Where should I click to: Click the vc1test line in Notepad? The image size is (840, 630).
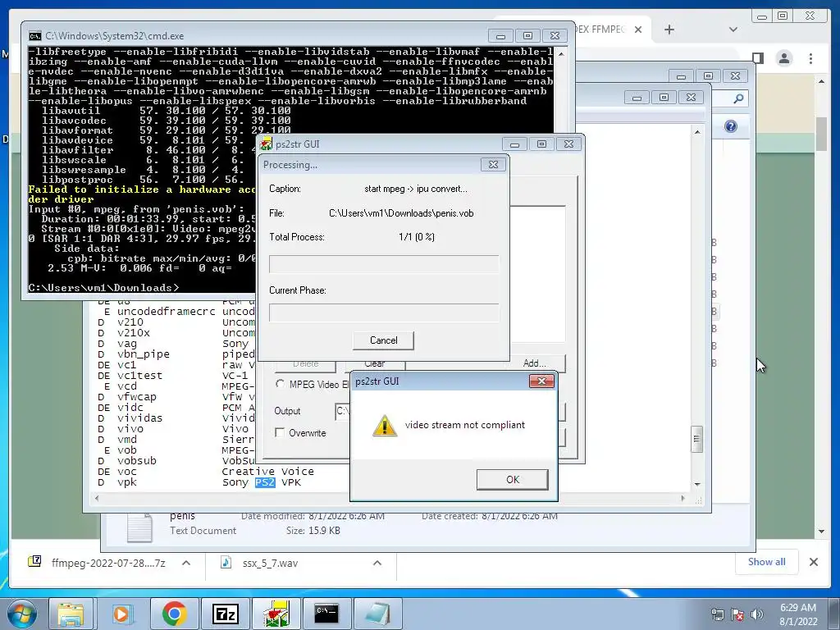[x=177, y=376]
